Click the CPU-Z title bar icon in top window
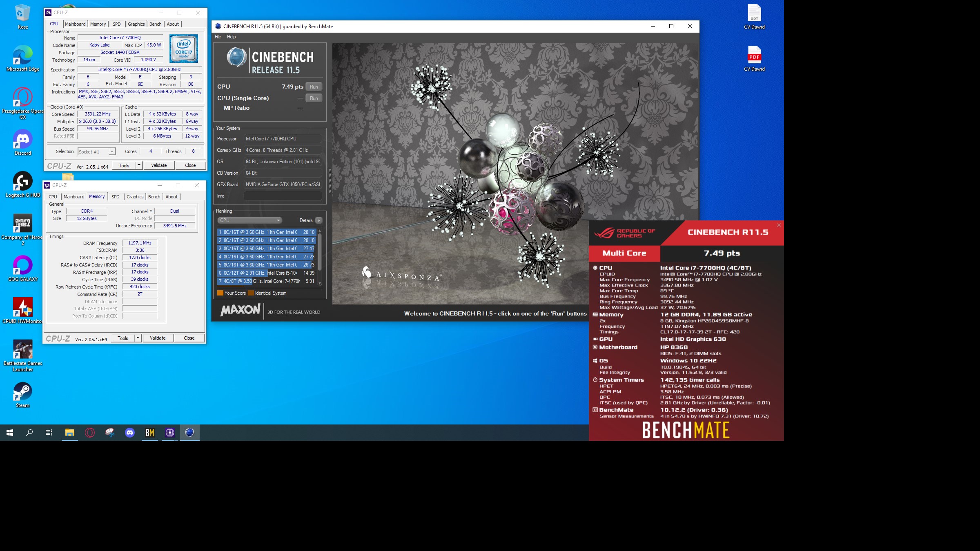This screenshot has width=980, height=551. pyautogui.click(x=48, y=13)
